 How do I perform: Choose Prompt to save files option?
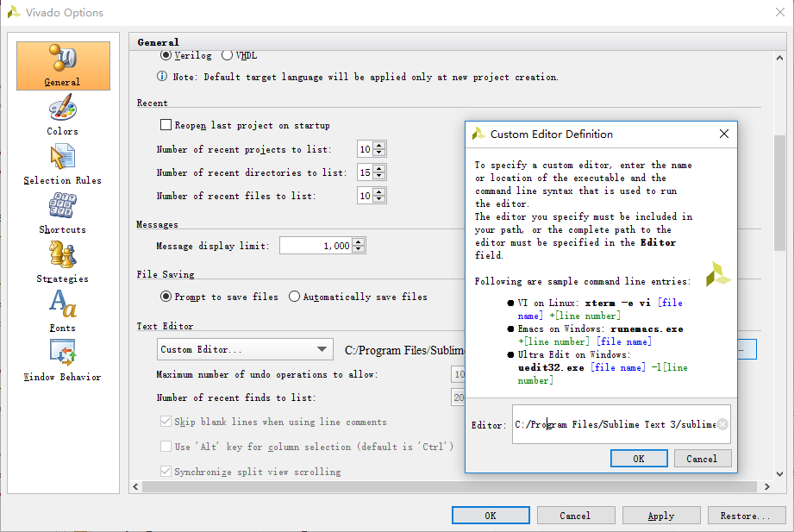(x=166, y=297)
